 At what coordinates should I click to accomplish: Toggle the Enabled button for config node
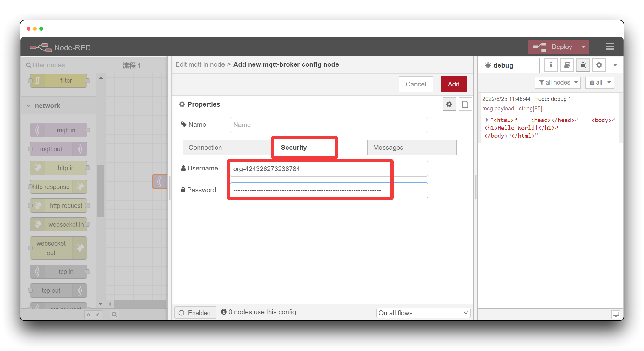point(195,313)
